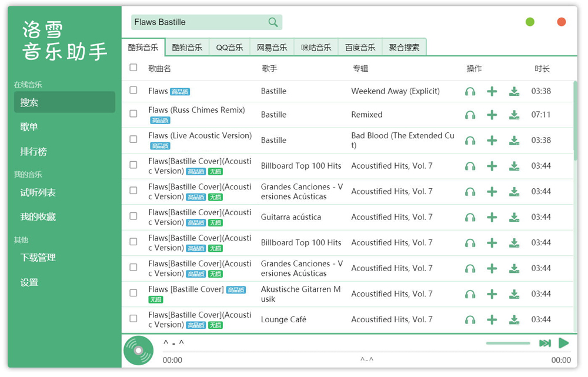Download Flaws (Live Acoustic Version)
The image size is (588, 377).
coord(514,140)
